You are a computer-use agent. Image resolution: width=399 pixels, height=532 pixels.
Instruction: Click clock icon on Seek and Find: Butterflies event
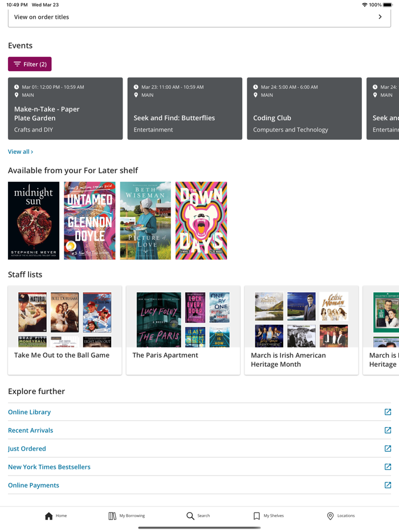pyautogui.click(x=136, y=87)
